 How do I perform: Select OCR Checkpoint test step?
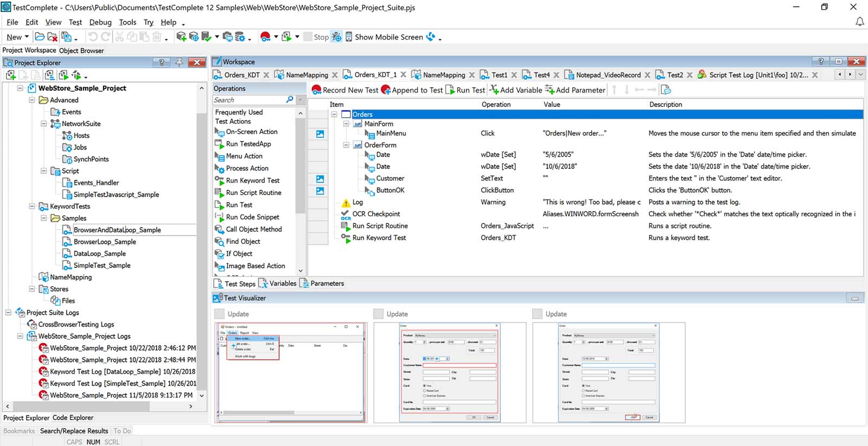(x=376, y=214)
